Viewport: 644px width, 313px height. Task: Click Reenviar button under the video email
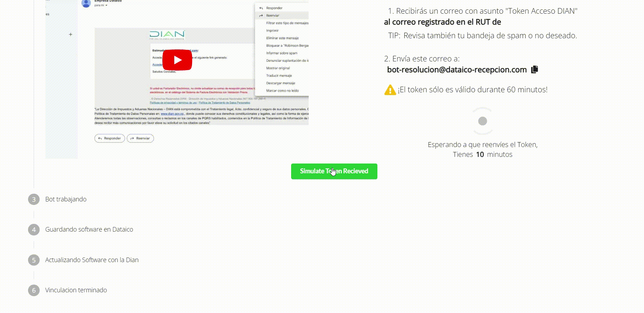tap(140, 138)
